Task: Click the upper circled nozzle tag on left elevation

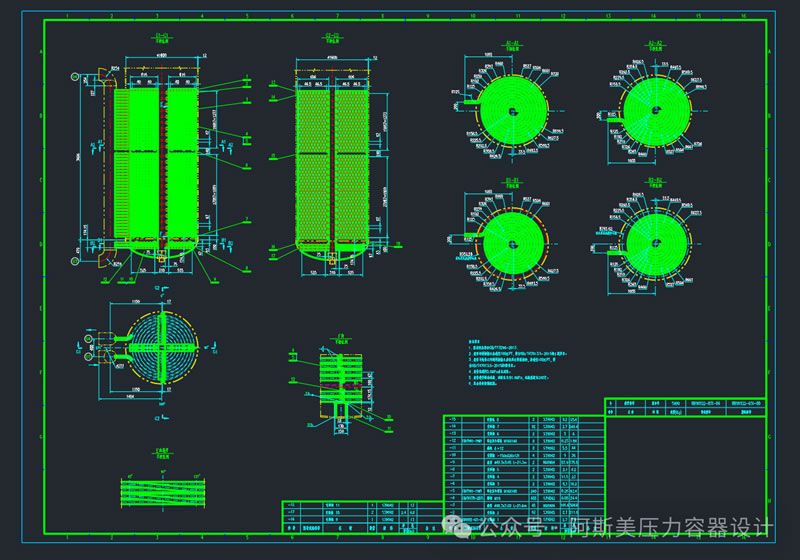Action: coord(72,76)
